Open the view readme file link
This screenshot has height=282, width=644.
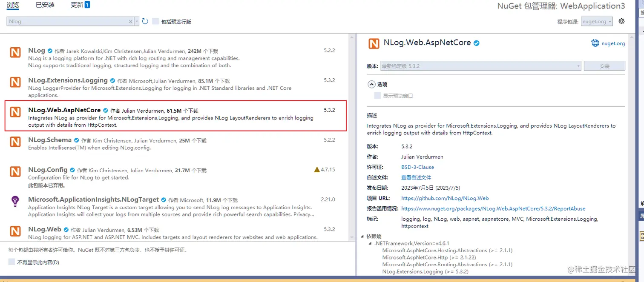[416, 177]
